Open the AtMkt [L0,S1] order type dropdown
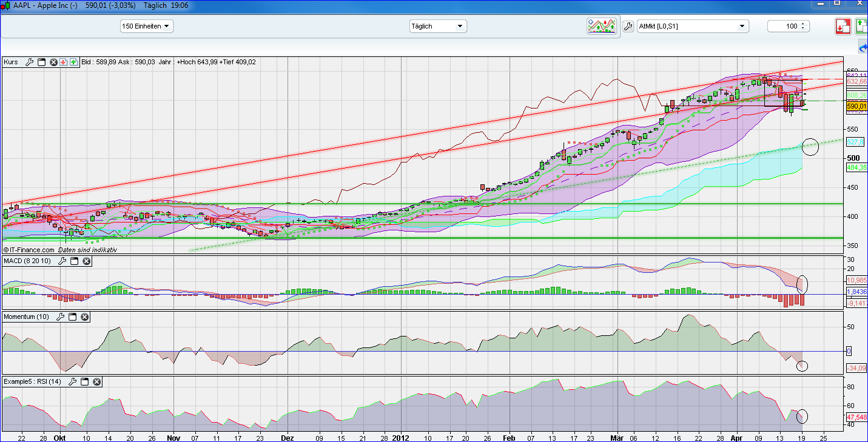The height and width of the screenshot is (442, 868). [x=691, y=26]
